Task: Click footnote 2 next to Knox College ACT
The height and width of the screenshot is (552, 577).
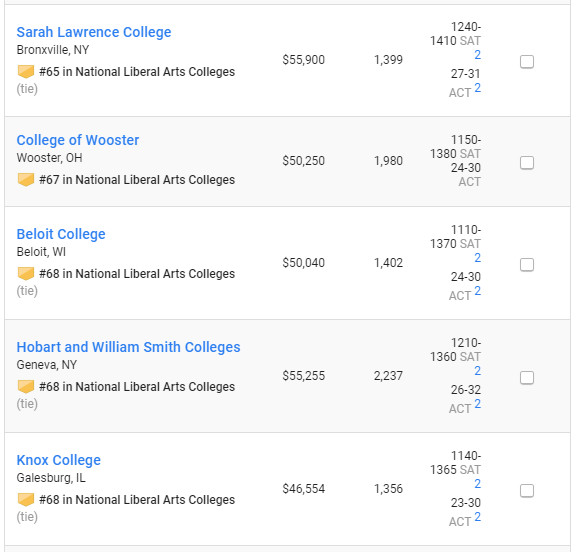Action: [x=477, y=517]
